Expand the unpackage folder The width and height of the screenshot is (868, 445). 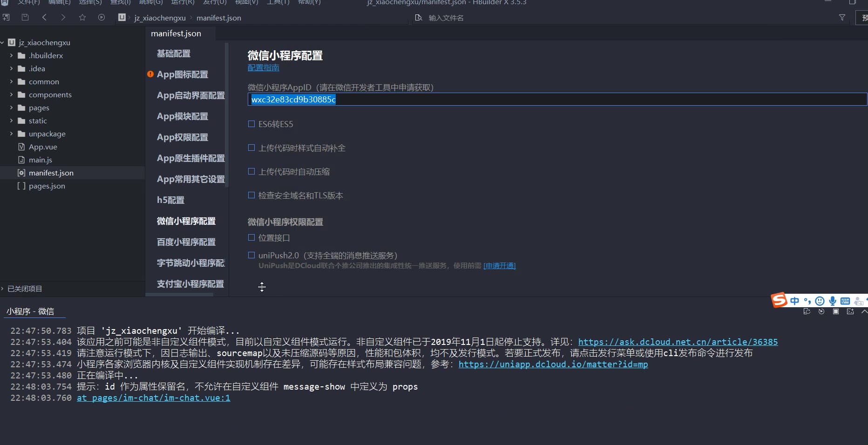tap(11, 134)
